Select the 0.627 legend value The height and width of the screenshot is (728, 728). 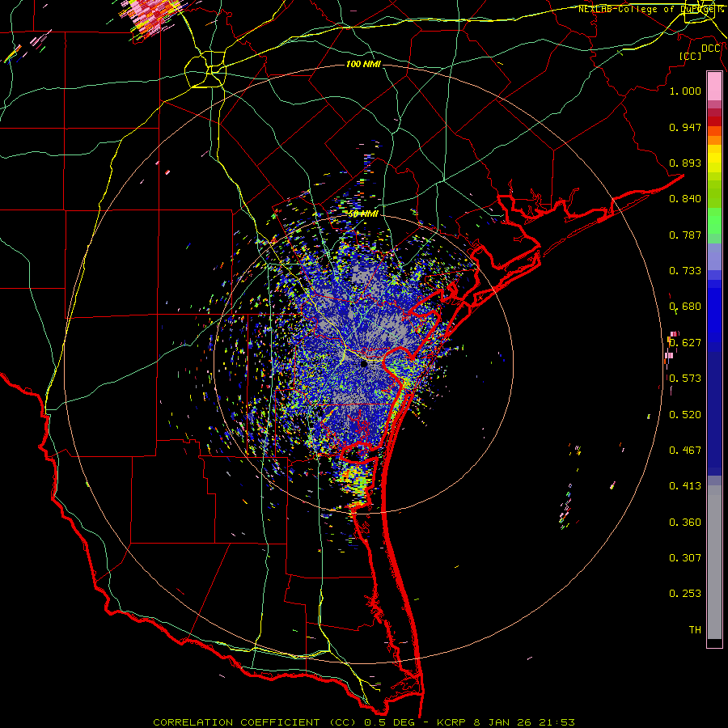[685, 343]
